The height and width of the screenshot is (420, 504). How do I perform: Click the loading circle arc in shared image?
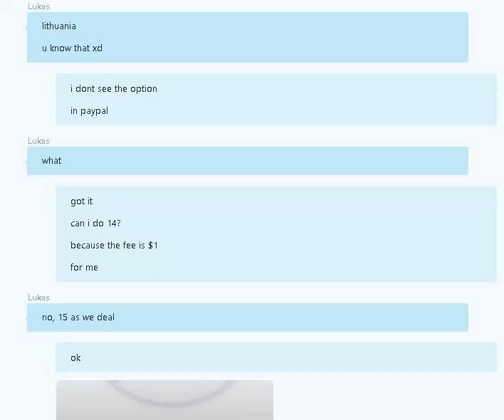[172, 394]
